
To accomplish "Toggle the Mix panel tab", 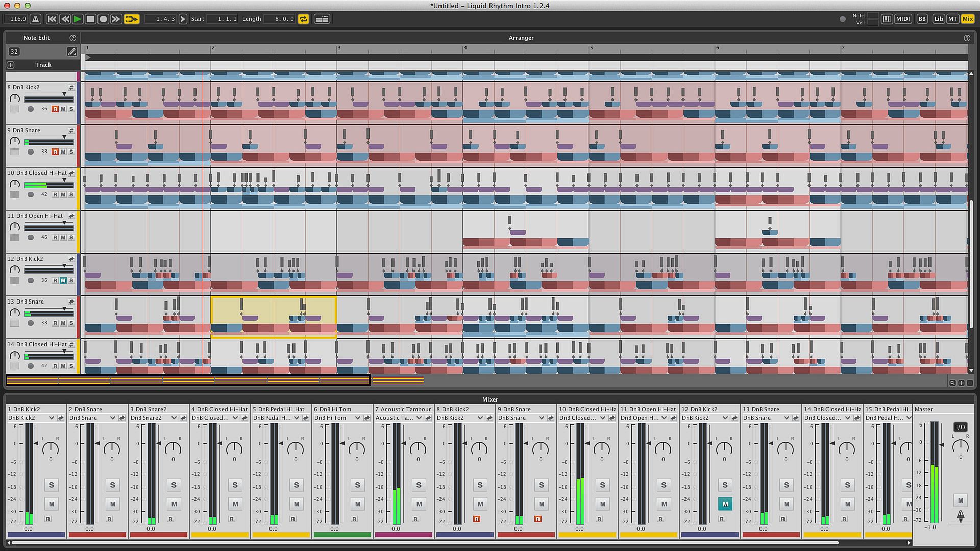I will tap(967, 19).
